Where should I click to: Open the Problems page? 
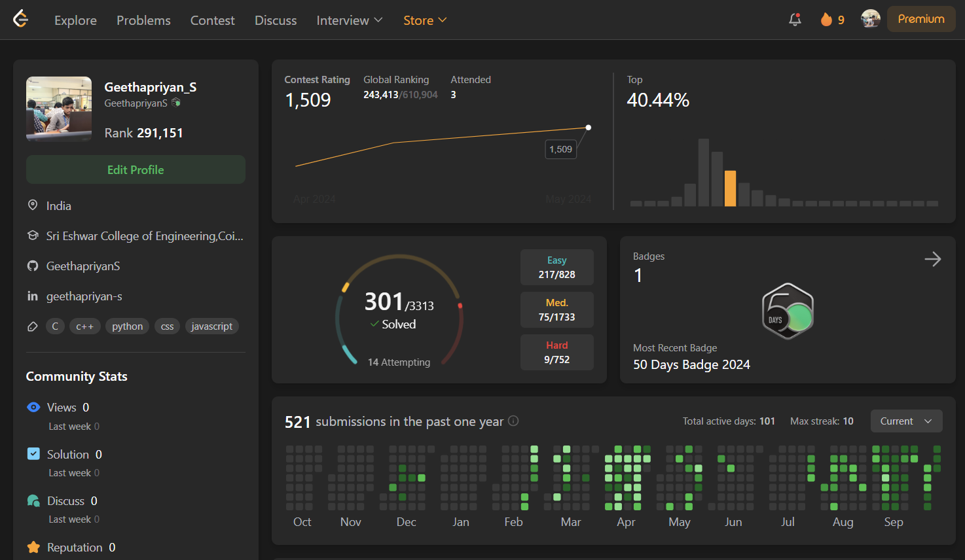coord(143,20)
